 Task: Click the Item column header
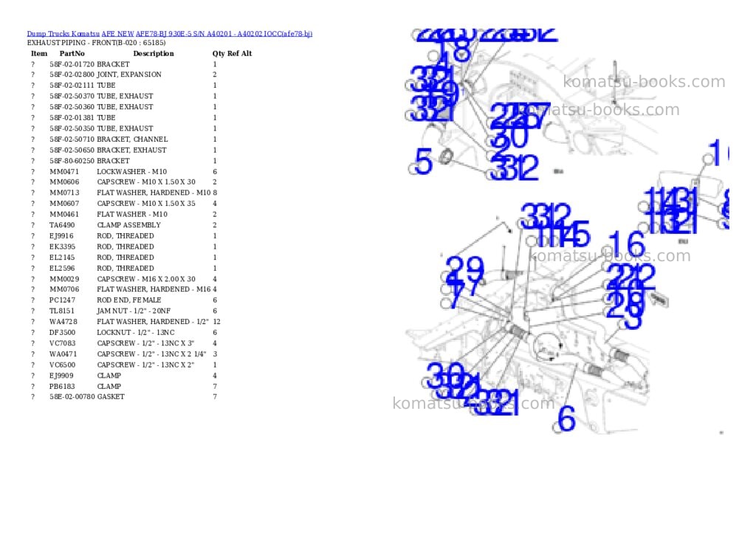click(39, 53)
